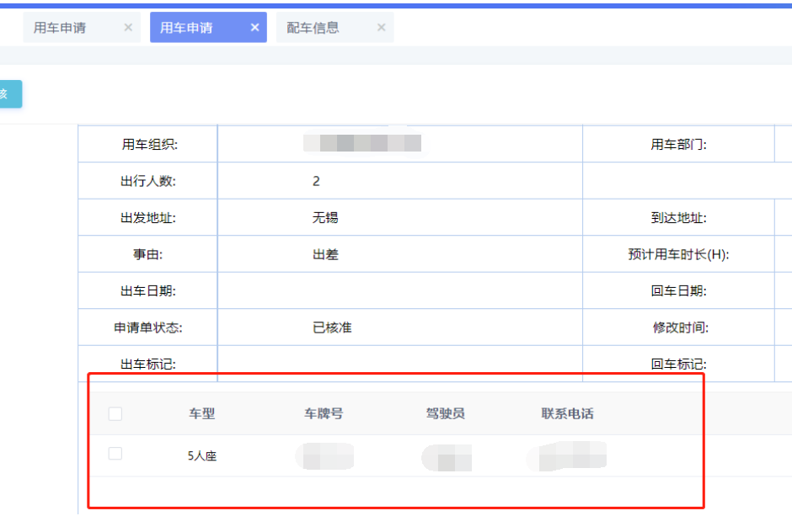This screenshot has height=532, width=792.
Task: Select the highlighted 用车申请 tab
Action: 208,27
